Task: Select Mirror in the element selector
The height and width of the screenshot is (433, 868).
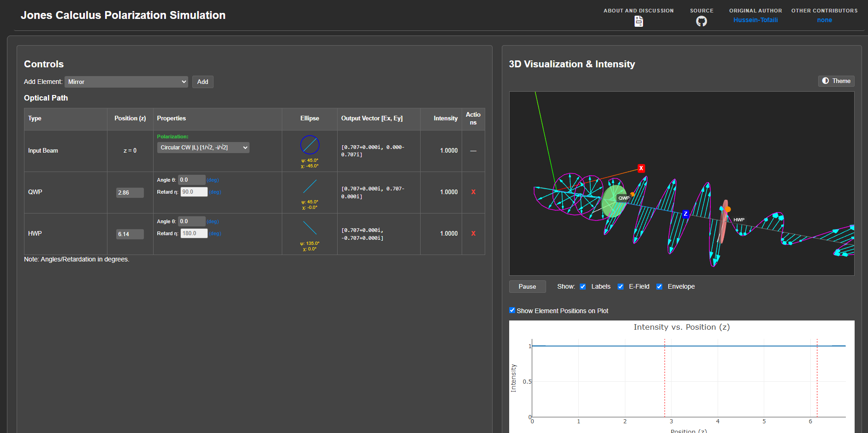Action: [126, 82]
